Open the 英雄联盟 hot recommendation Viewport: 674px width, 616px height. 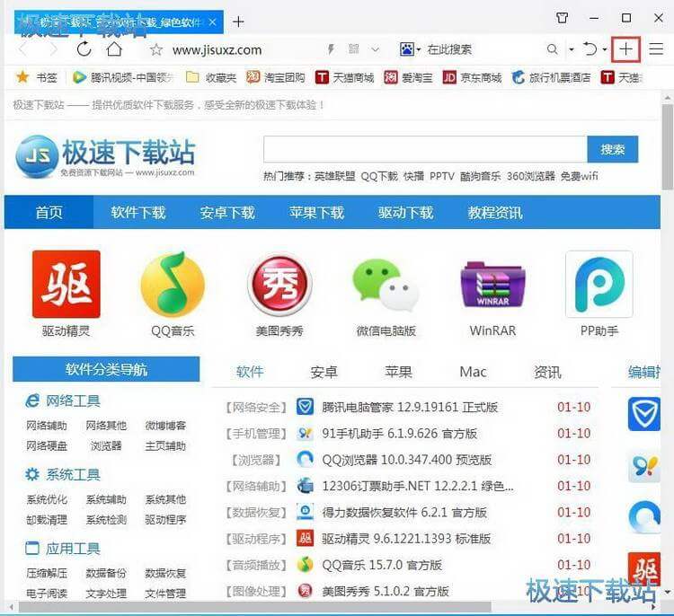click(335, 176)
